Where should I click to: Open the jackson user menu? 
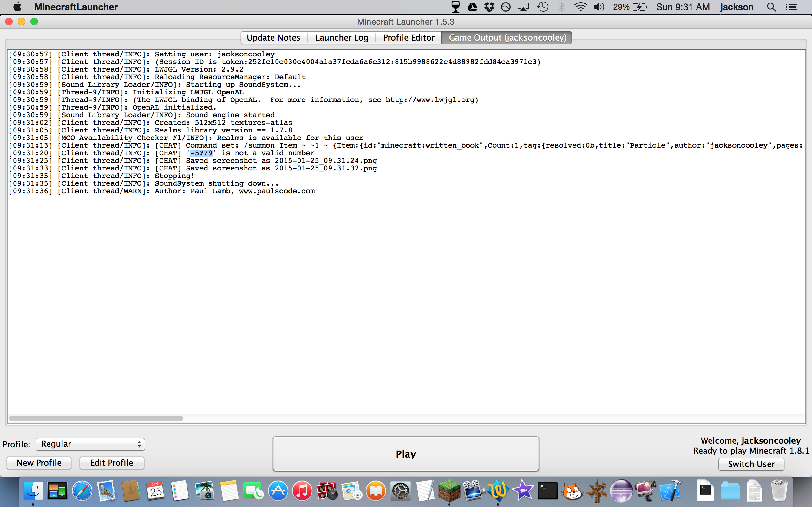(x=737, y=7)
